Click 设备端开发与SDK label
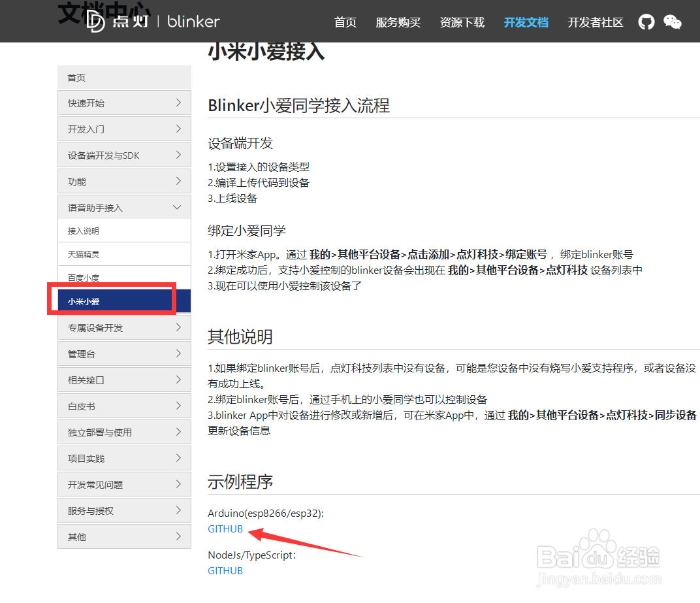The height and width of the screenshot is (603, 700). pos(104,155)
